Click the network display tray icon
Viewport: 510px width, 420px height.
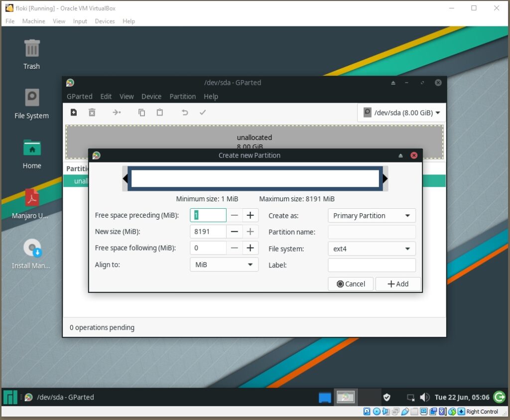411,398
